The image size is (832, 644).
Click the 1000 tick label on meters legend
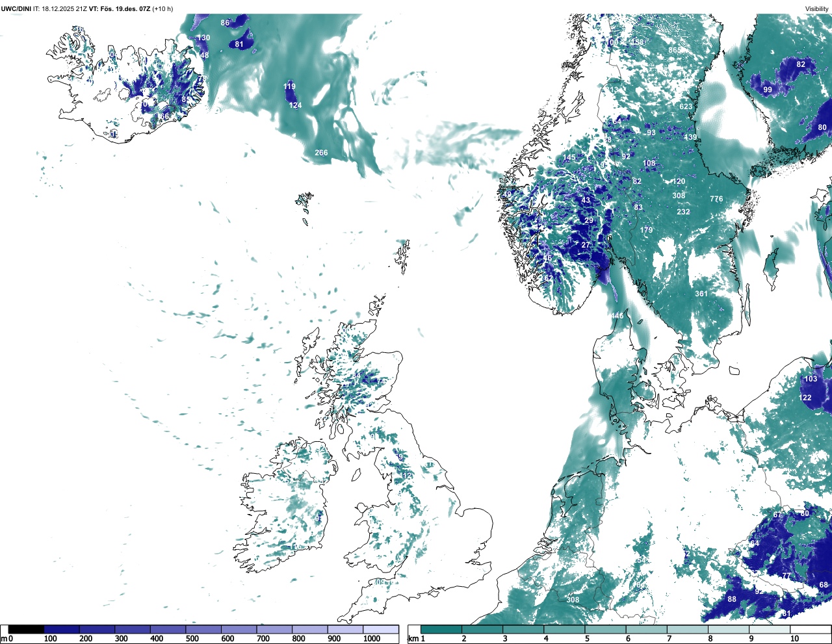point(372,639)
